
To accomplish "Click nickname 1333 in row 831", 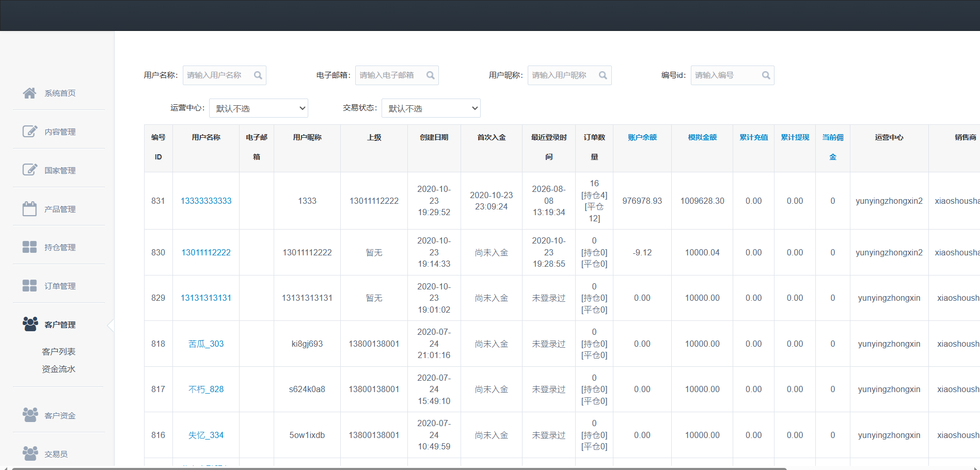I will [x=307, y=201].
